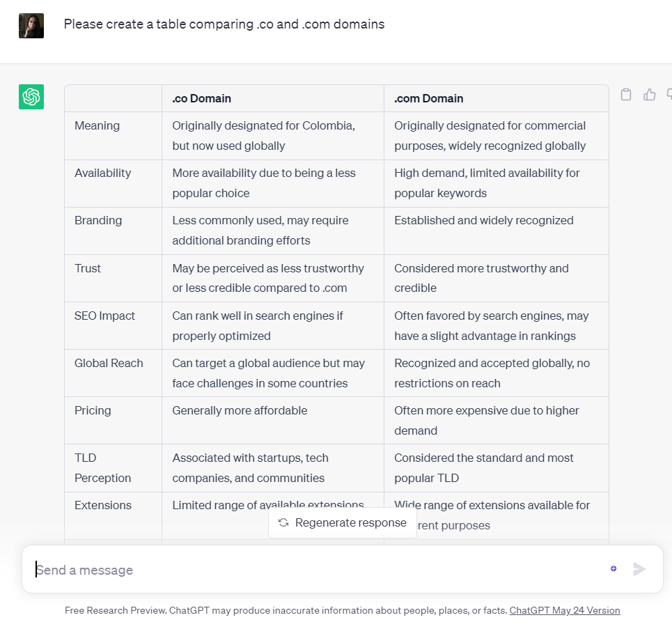672x629 pixels.
Task: Click the 'Generally more affordable' cell
Action: point(240,410)
